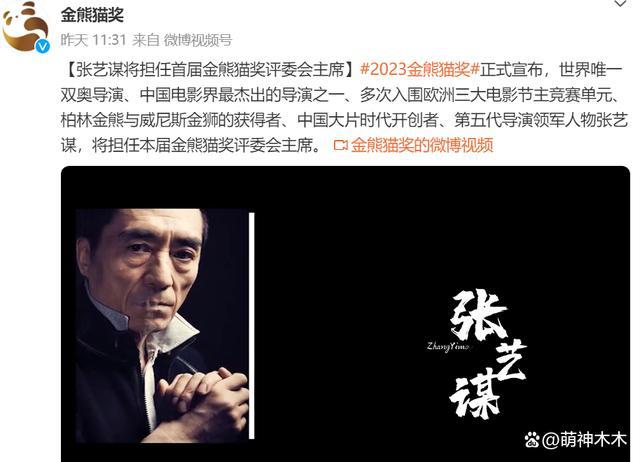Image resolution: width=640 pixels, height=462 pixels.
Task: Click the ZhangYimou signature text
Action: (x=448, y=346)
